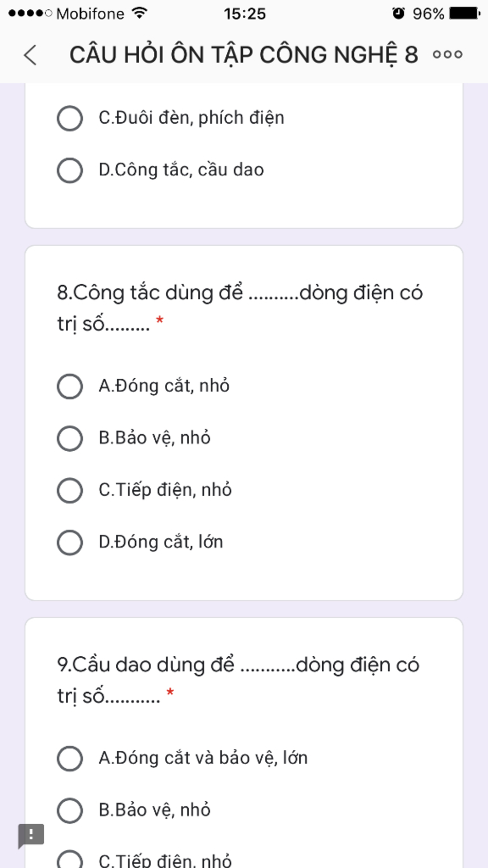Choose B.Bảo vệ, nhỏ for question 9
This screenshot has width=488, height=868.
point(70,810)
